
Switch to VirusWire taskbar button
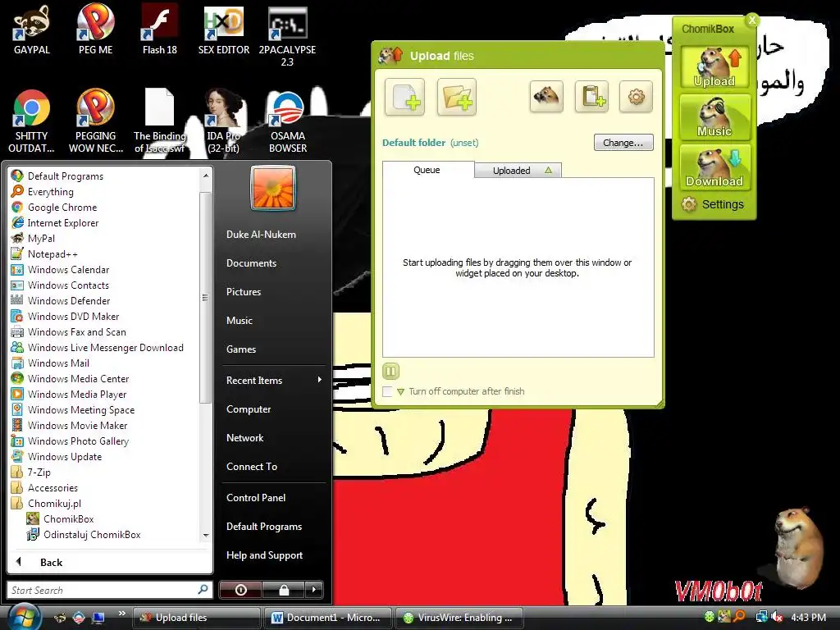pyautogui.click(x=459, y=618)
